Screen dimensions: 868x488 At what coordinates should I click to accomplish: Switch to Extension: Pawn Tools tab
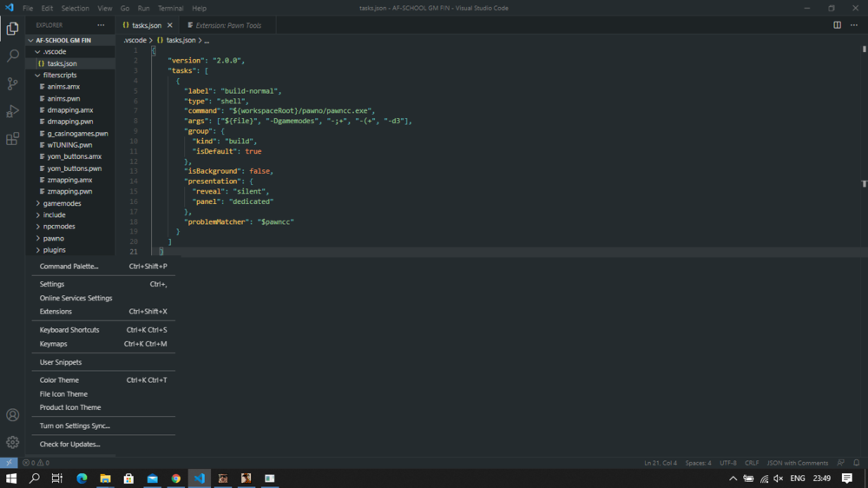point(228,25)
